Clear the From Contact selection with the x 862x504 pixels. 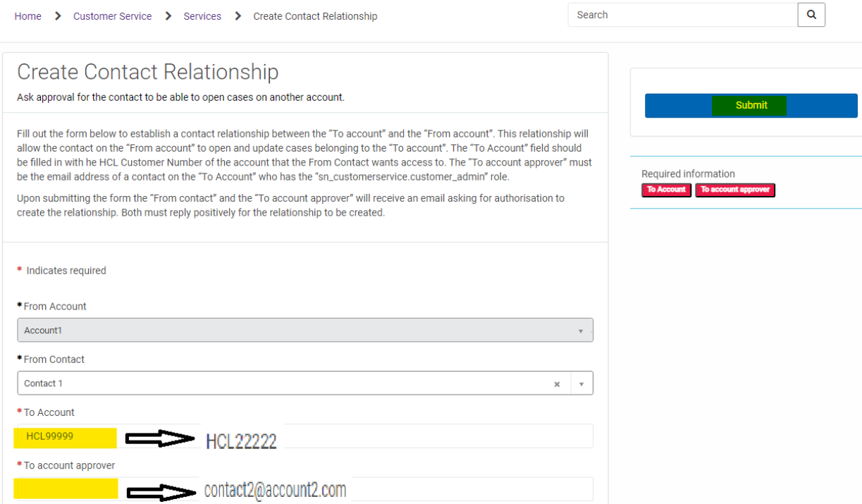pos(557,384)
